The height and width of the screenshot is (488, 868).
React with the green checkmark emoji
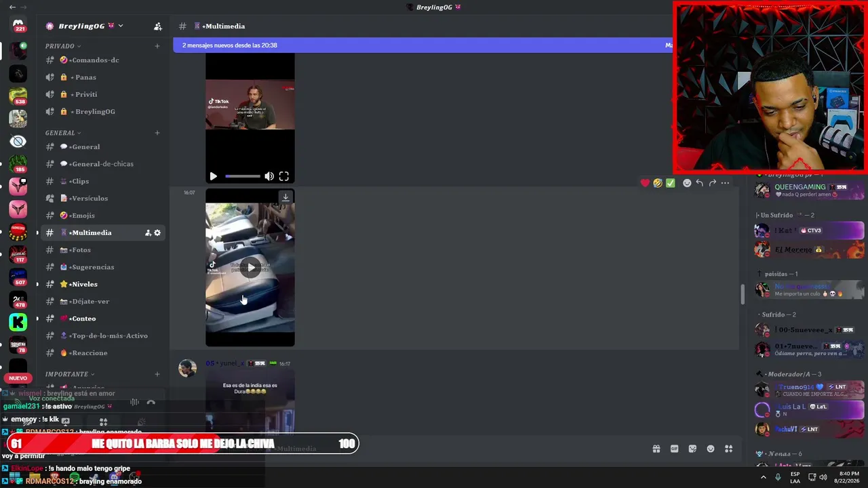click(x=671, y=183)
